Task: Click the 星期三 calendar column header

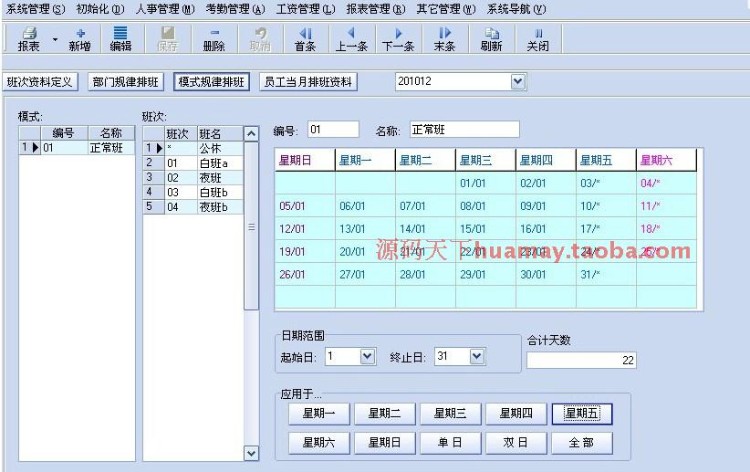Action: point(485,160)
